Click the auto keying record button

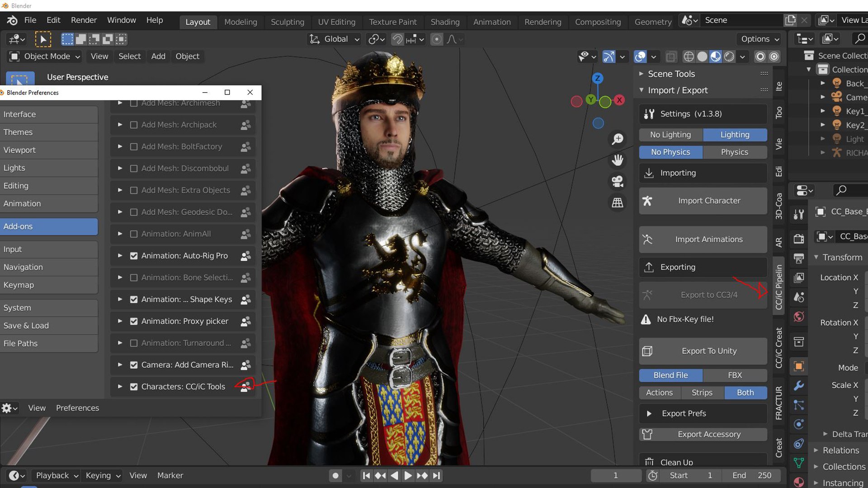click(x=335, y=475)
